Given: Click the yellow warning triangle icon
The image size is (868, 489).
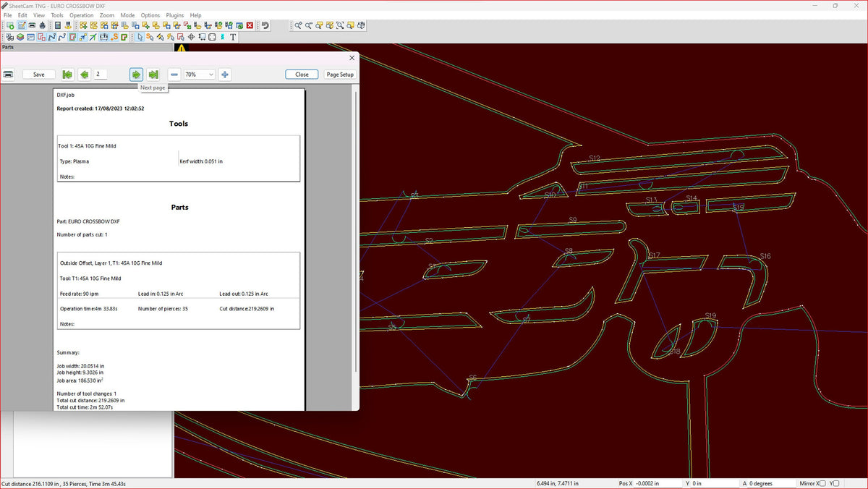Looking at the screenshot, I should point(181,48).
